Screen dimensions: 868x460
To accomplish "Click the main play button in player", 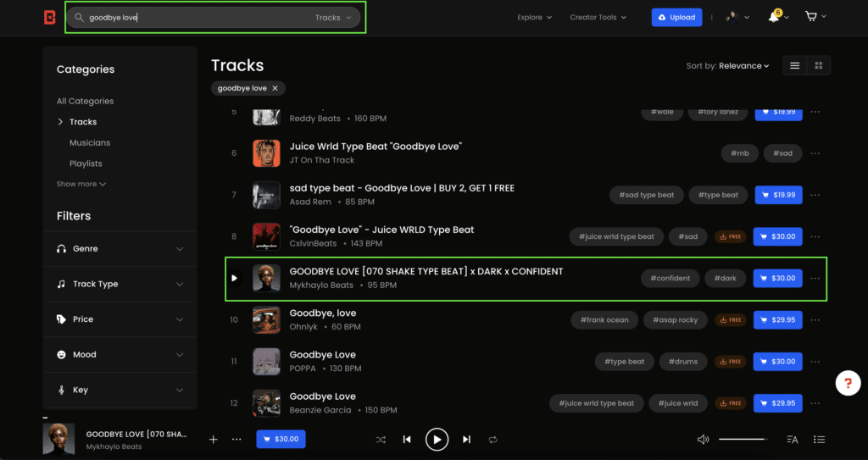I will [437, 440].
